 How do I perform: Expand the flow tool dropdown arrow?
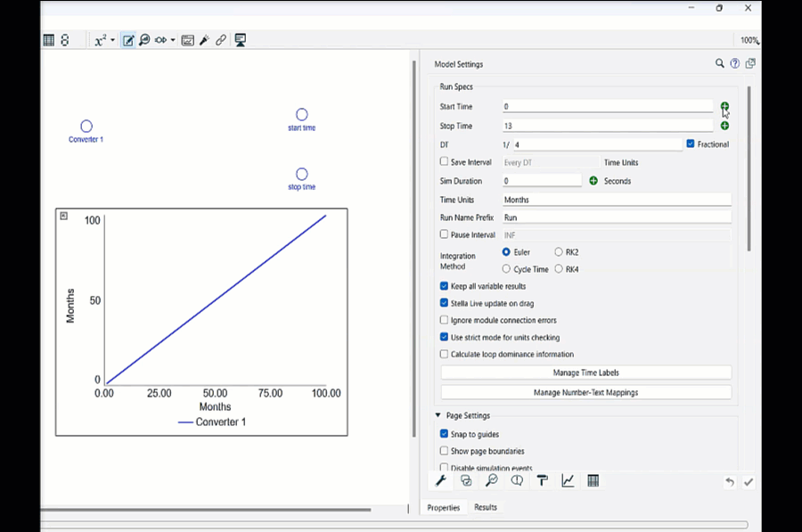pyautogui.click(x=172, y=41)
